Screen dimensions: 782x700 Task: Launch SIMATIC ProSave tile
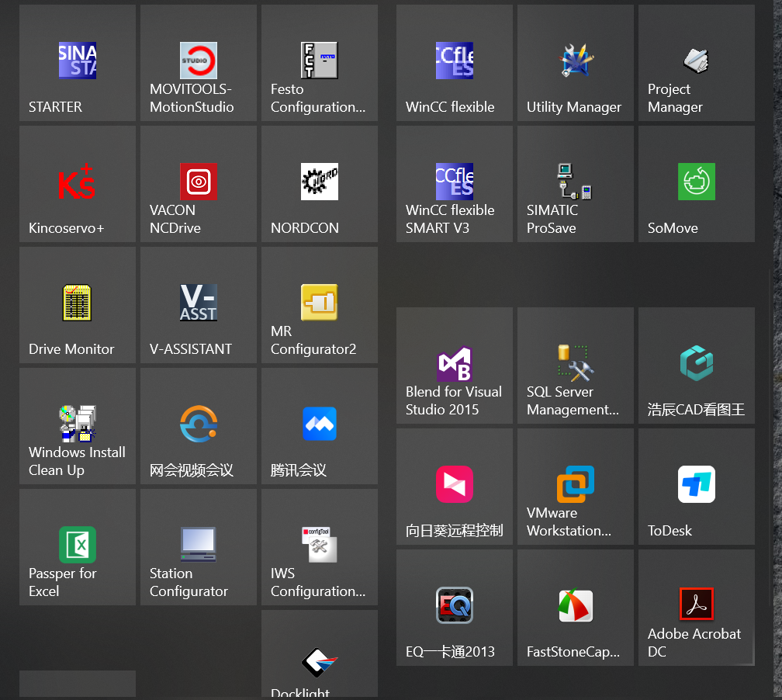tap(576, 184)
